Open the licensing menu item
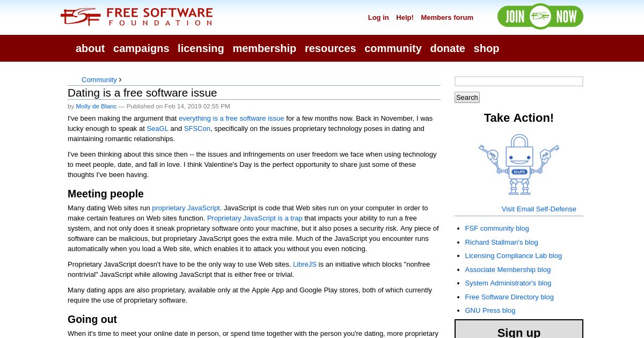The width and height of the screenshot is (644, 338). click(x=201, y=48)
